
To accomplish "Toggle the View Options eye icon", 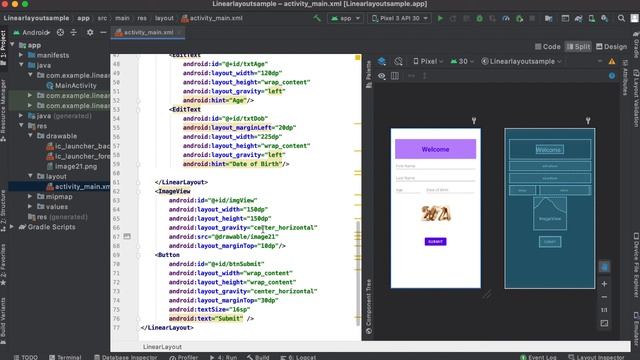I will pos(382,76).
